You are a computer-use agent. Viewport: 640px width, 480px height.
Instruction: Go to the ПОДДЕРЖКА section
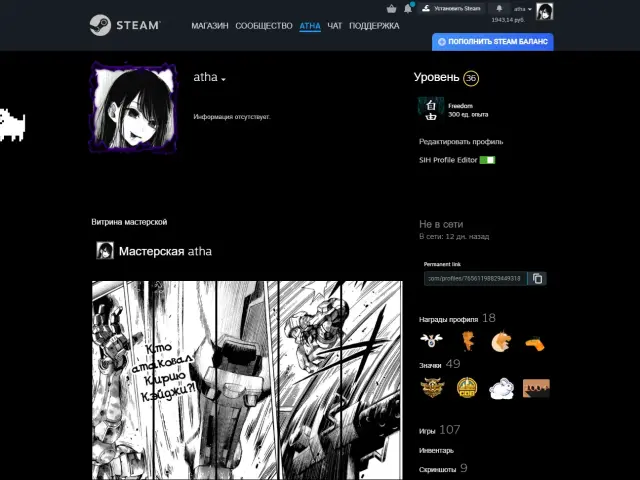pos(374,26)
